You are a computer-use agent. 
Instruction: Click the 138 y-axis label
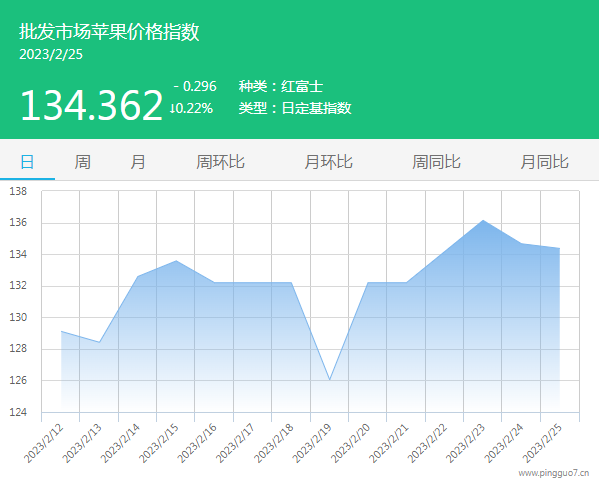tap(18, 191)
